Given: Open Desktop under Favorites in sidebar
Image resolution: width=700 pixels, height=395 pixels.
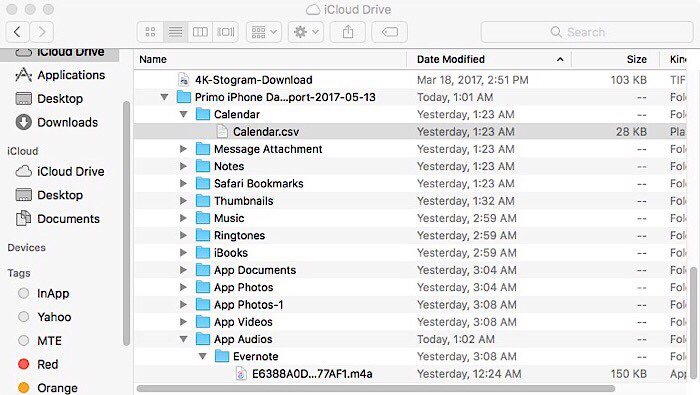Looking at the screenshot, I should (49, 99).
